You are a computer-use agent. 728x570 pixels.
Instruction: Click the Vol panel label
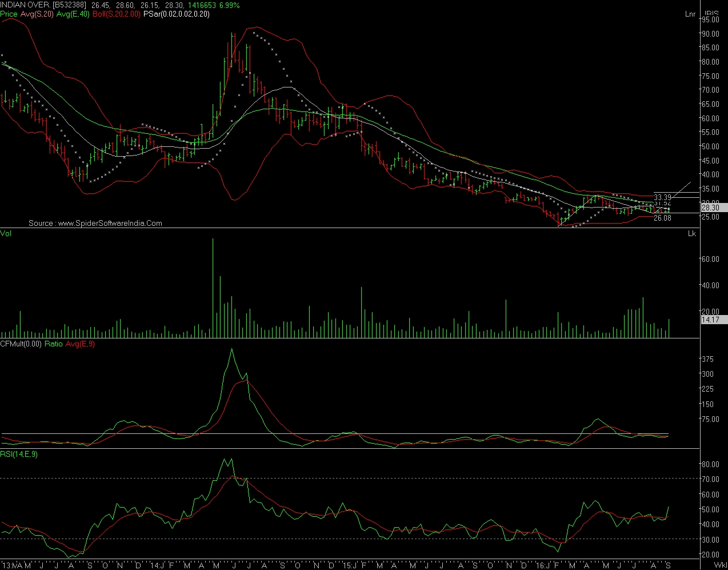click(x=6, y=233)
